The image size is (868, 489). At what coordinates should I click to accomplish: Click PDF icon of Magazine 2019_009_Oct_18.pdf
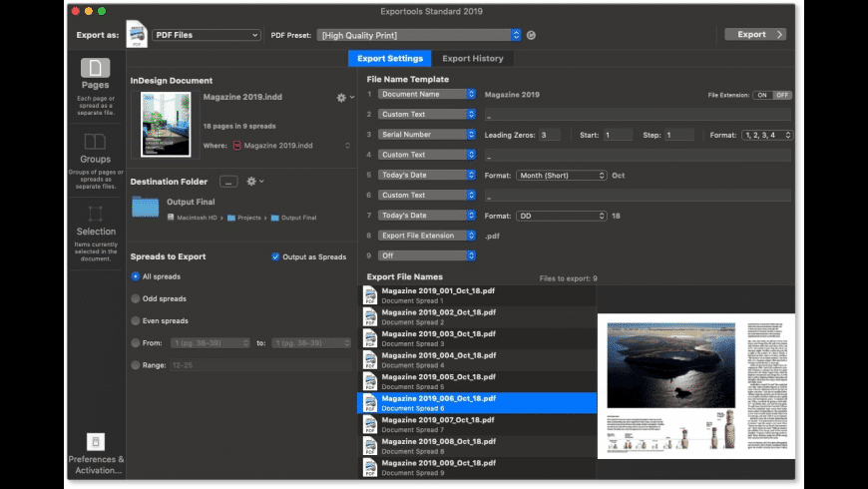[x=370, y=467]
